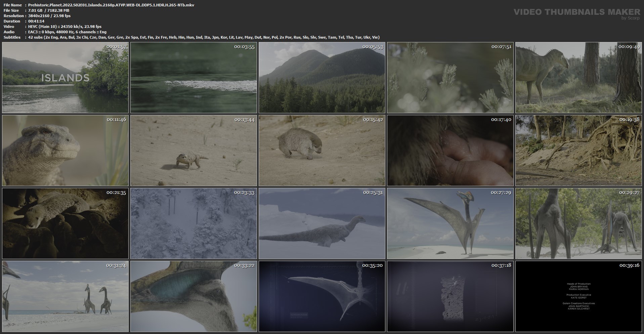This screenshot has width=644, height=334.
Task: Click the VIDEO THUMBNAILS MAKER title text
Action: (x=577, y=12)
